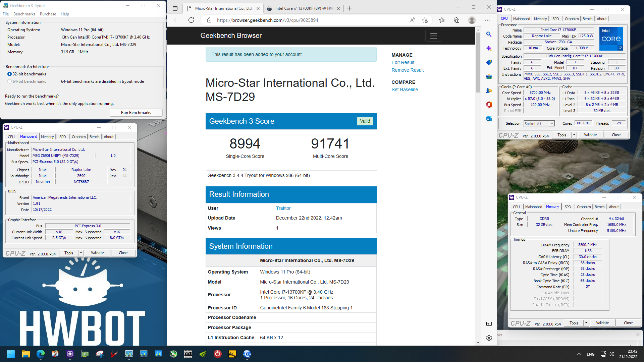Screen dimensions: 644x362
Task: Click the Edit Result link
Action: (x=403, y=62)
